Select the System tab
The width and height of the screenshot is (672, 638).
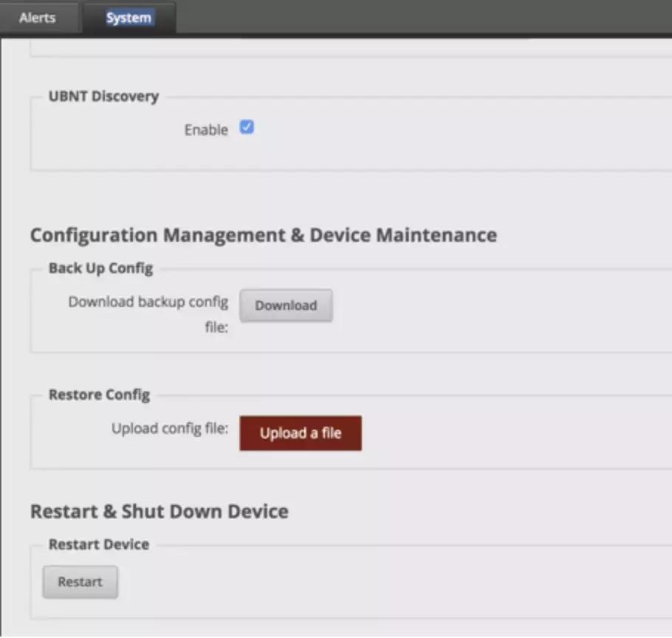pyautogui.click(x=128, y=18)
